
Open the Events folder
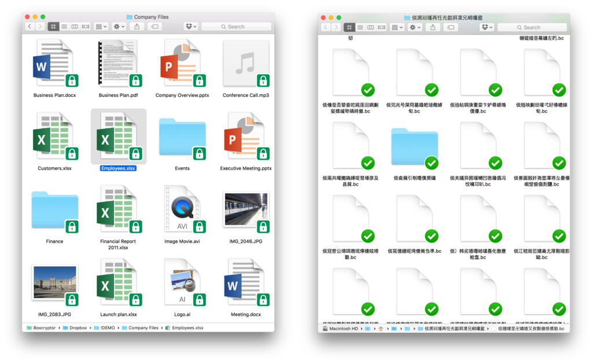pyautogui.click(x=182, y=137)
